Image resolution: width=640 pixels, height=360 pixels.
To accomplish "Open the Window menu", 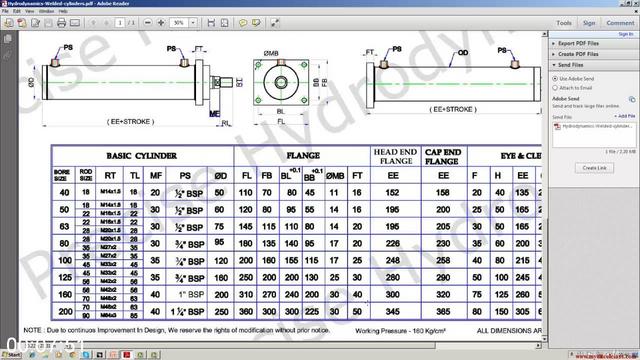I will (46, 11).
